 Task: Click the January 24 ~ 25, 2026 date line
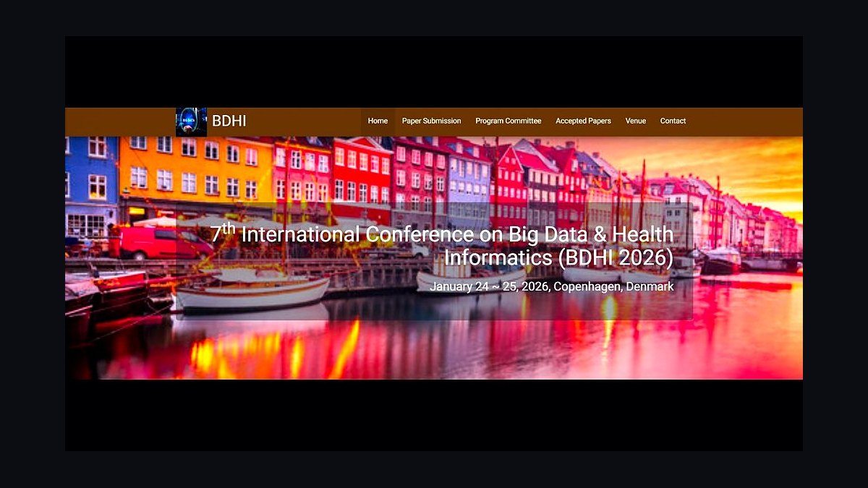click(x=552, y=287)
